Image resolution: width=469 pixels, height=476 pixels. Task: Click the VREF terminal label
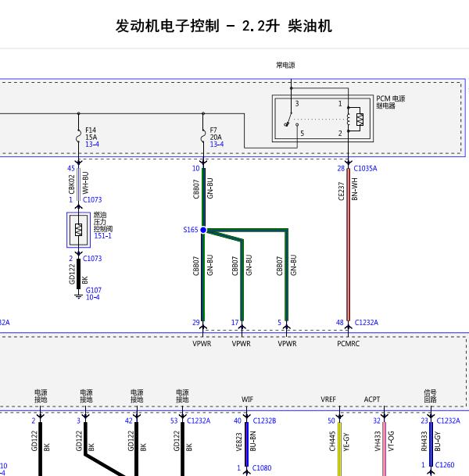[328, 399]
